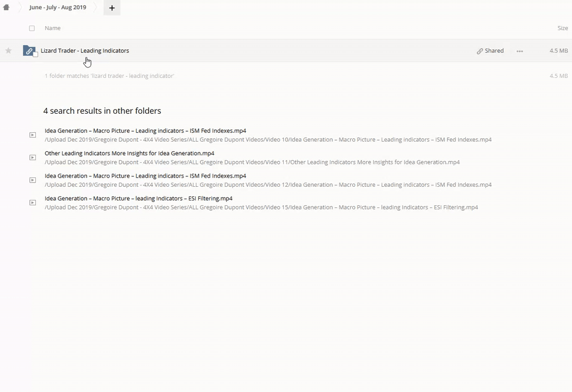
Task: Open the three-dots actions menu for folder
Action: 520,51
